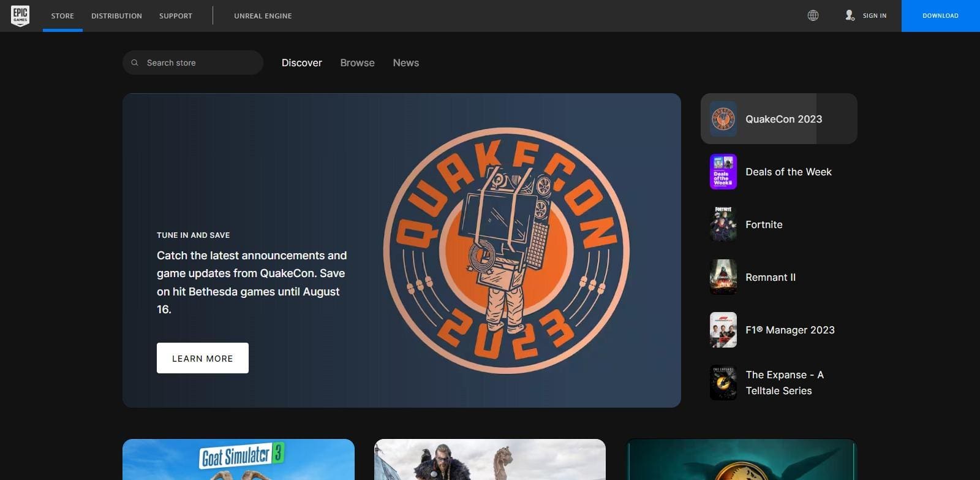The image size is (980, 480).
Task: Click the Remnant II cover thumbnail
Action: pyautogui.click(x=723, y=277)
